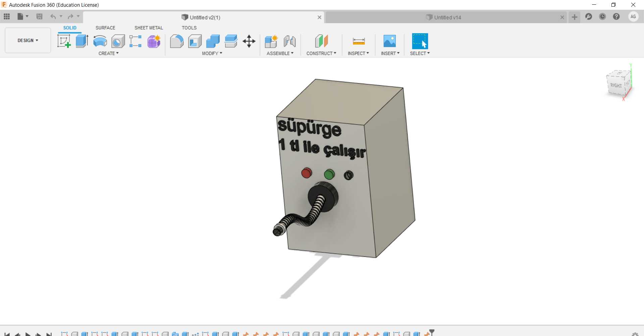The image size is (644, 336).
Task: Expand the SELECT menu dropdown
Action: [420, 53]
